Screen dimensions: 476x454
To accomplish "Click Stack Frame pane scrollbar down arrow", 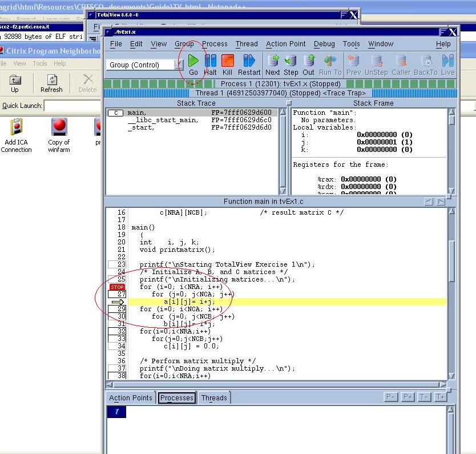I will tap(451, 191).
